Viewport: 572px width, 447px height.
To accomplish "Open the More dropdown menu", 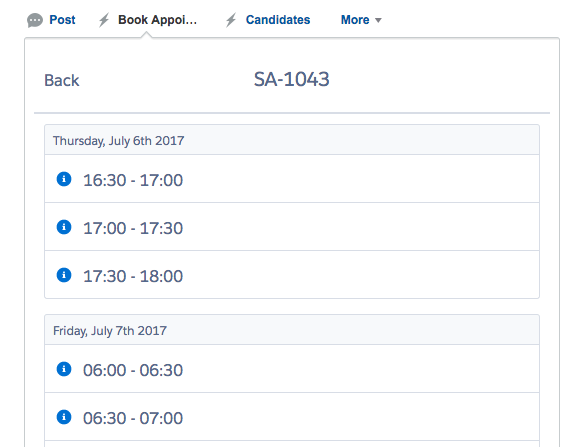I will [x=361, y=20].
